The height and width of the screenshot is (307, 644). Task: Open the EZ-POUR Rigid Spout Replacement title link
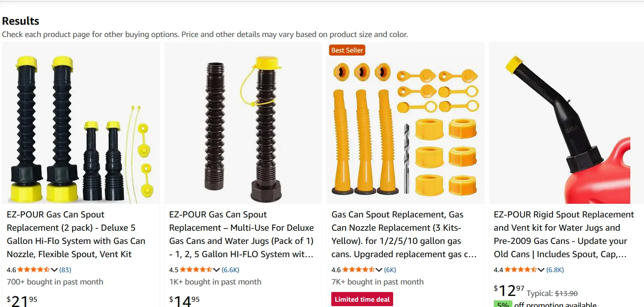pos(564,234)
